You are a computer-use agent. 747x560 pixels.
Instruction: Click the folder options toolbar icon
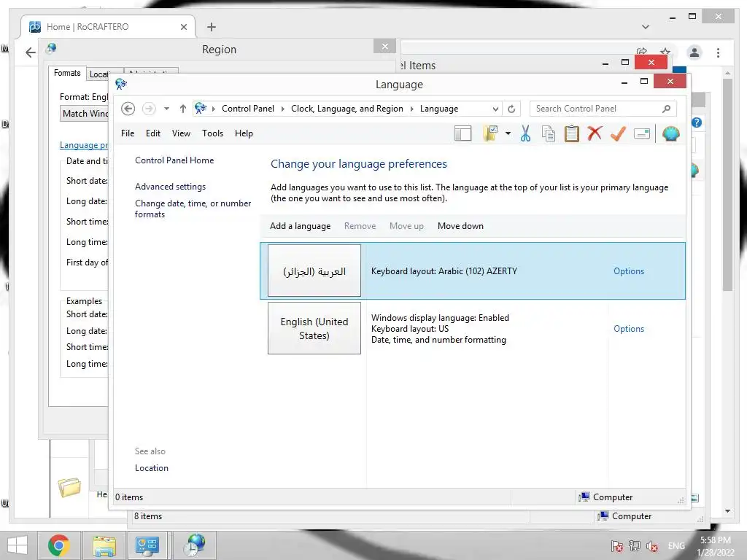(x=490, y=134)
